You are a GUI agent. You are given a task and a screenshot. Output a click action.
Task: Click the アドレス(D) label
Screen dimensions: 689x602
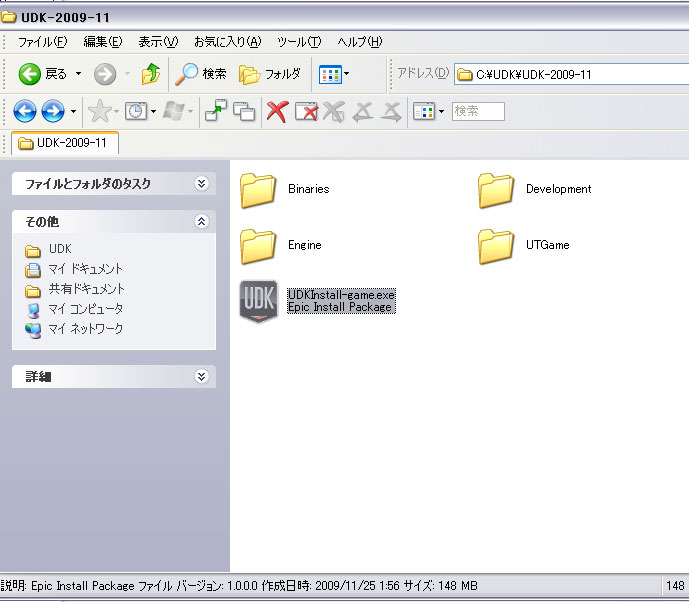(x=423, y=73)
